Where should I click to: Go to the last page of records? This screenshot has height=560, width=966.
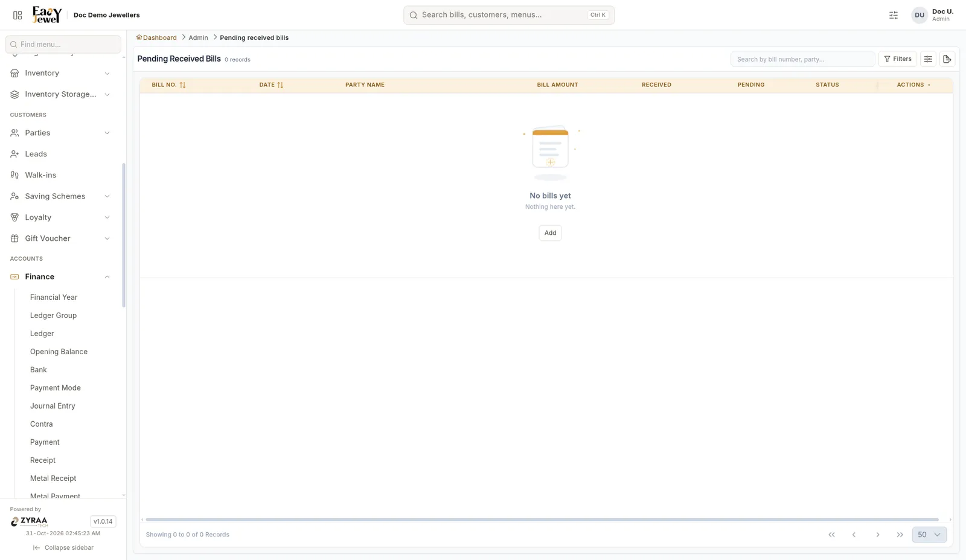900,535
